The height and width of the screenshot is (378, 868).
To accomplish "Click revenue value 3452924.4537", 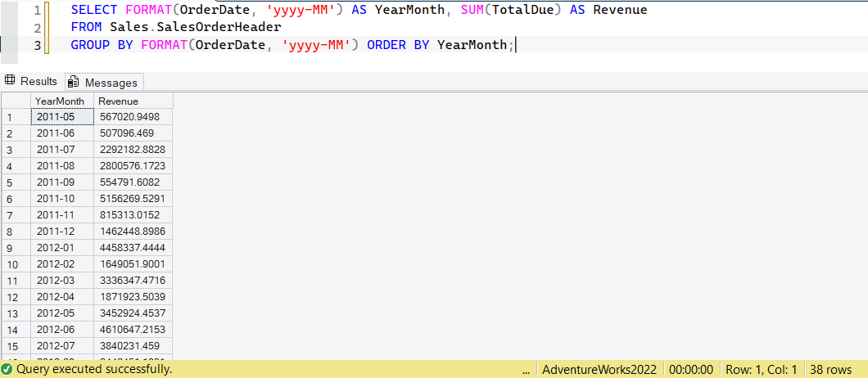I will pyautogui.click(x=133, y=313).
